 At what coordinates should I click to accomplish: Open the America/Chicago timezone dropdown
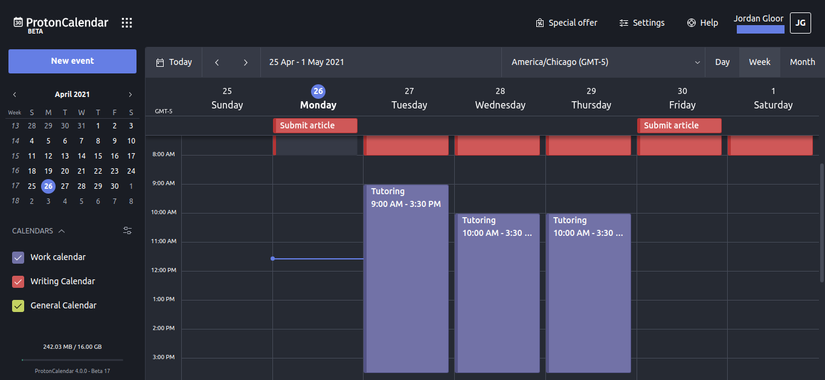[x=604, y=62]
